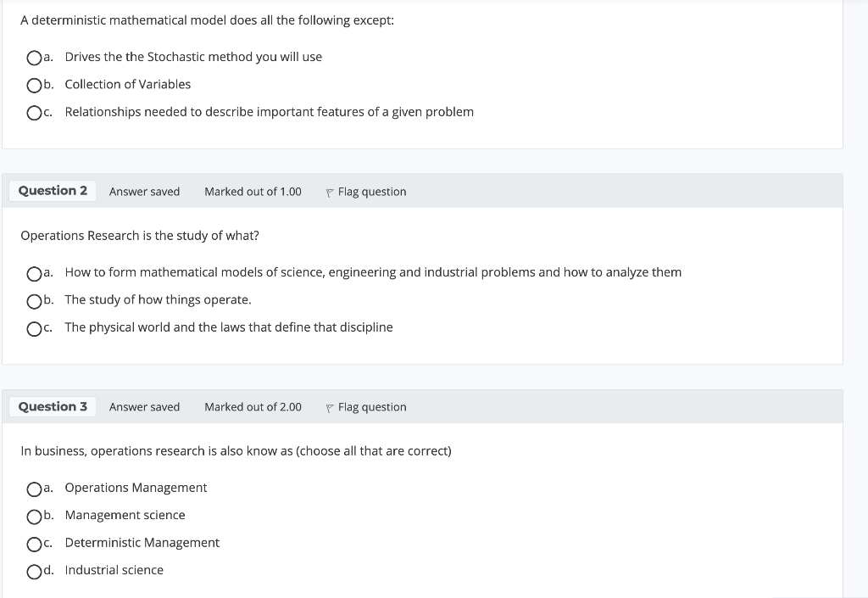Click the 'Operations Research is the study' question text
Screen dimensions: 868x598
(x=140, y=235)
